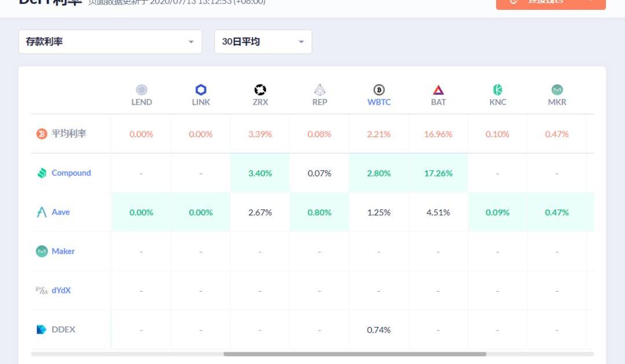Click the Maker platform link
The image size is (625, 364).
click(63, 251)
